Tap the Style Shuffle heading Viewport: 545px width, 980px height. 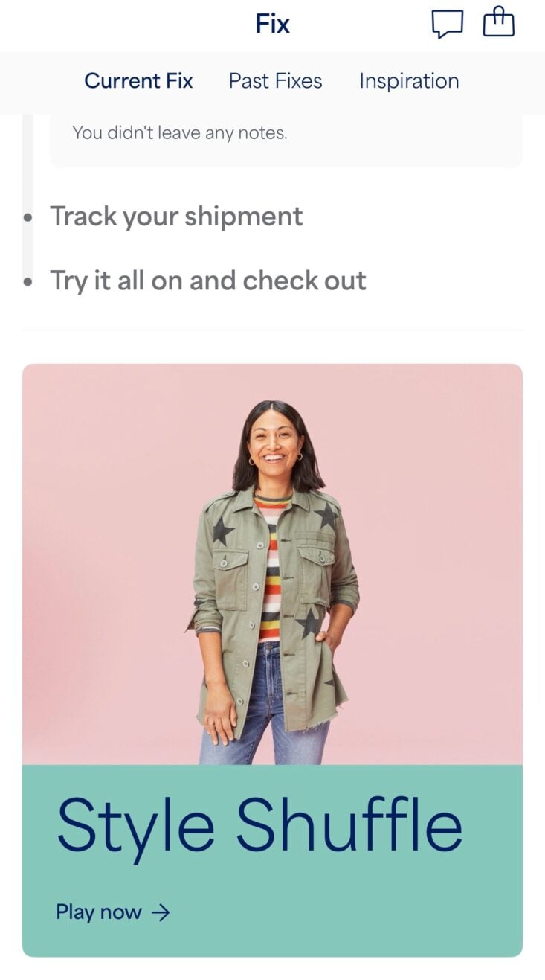[259, 824]
